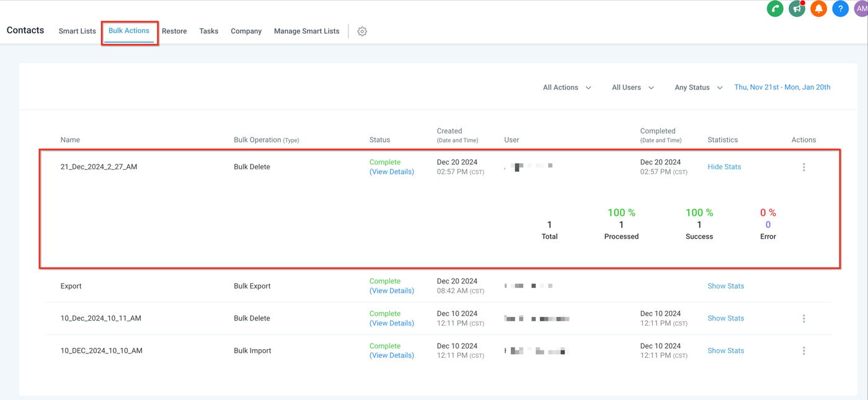Open the Manage Smart Lists tab
This screenshot has height=400, width=868.
(x=306, y=31)
